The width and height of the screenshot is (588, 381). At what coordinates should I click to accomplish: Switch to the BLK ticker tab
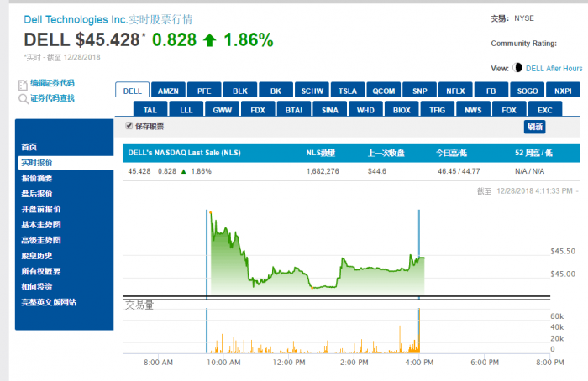click(x=240, y=91)
